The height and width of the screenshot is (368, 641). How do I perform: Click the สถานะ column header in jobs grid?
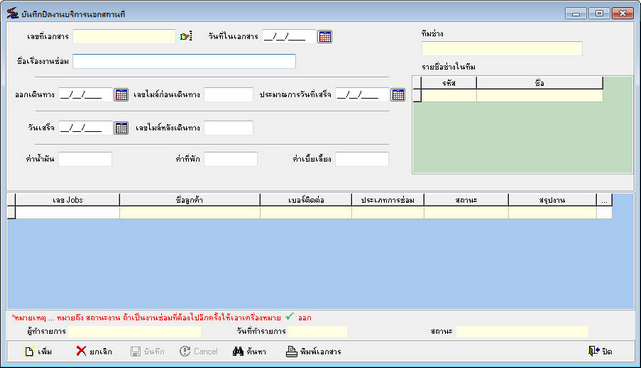466,200
